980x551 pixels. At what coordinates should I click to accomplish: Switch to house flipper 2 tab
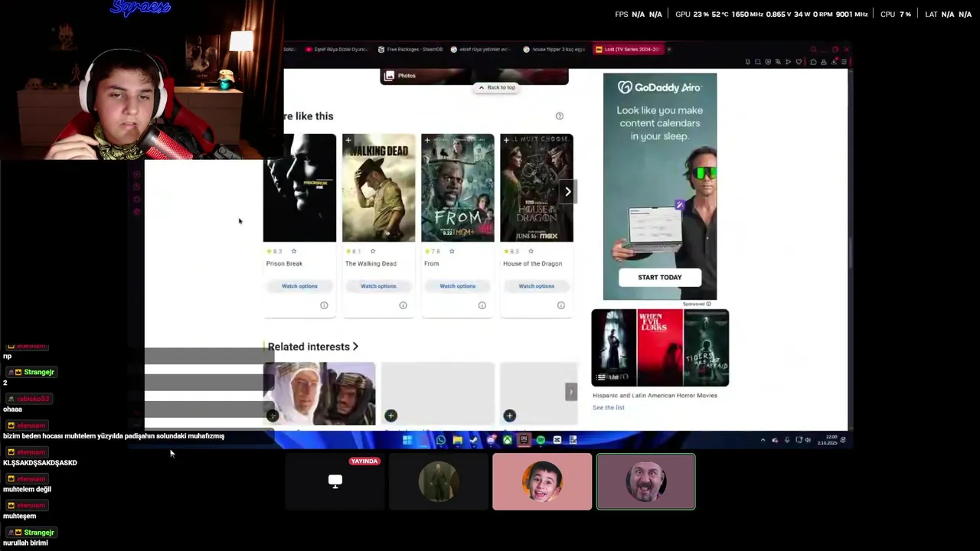[554, 49]
